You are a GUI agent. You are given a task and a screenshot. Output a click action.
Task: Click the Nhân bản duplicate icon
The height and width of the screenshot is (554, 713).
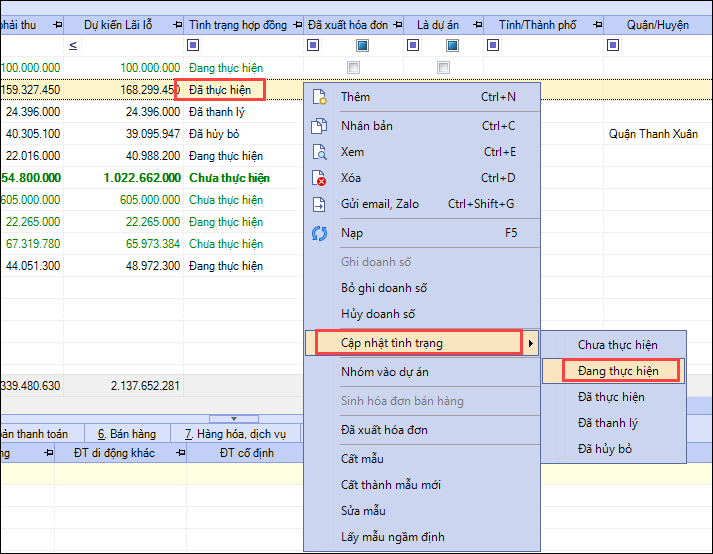click(320, 126)
